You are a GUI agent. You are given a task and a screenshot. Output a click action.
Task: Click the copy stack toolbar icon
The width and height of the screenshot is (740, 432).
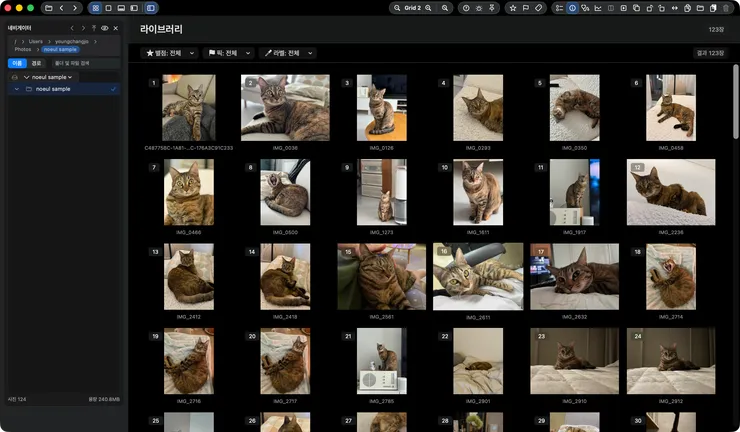click(x=636, y=8)
